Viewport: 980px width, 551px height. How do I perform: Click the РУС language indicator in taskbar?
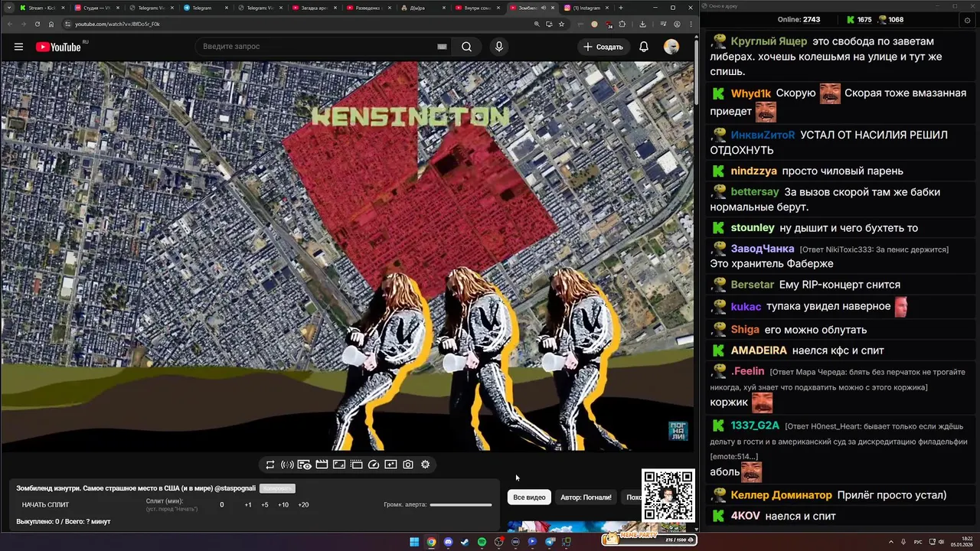pyautogui.click(x=918, y=542)
